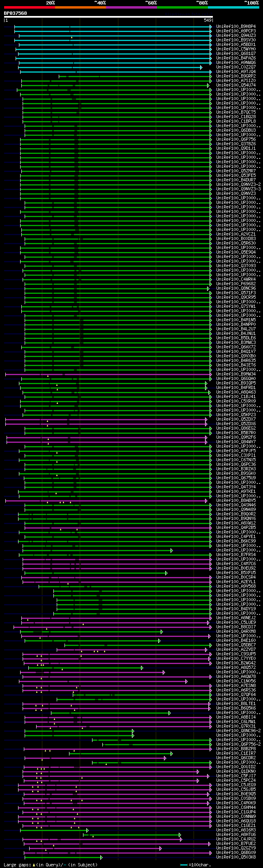The image size is (263, 868).
Task: Select label UniRef100_Q9D1J1
Action: 236,149
